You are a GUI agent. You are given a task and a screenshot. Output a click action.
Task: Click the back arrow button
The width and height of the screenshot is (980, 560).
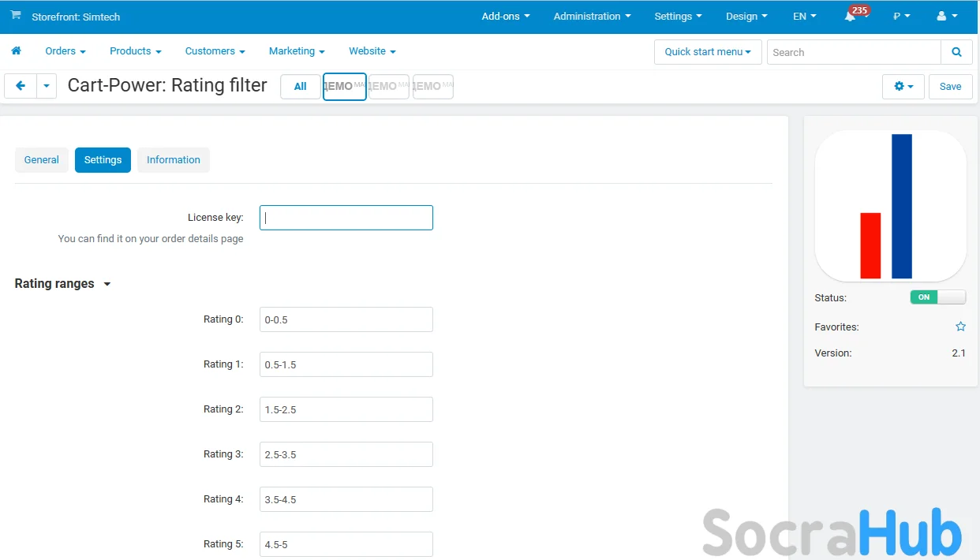[x=21, y=86]
